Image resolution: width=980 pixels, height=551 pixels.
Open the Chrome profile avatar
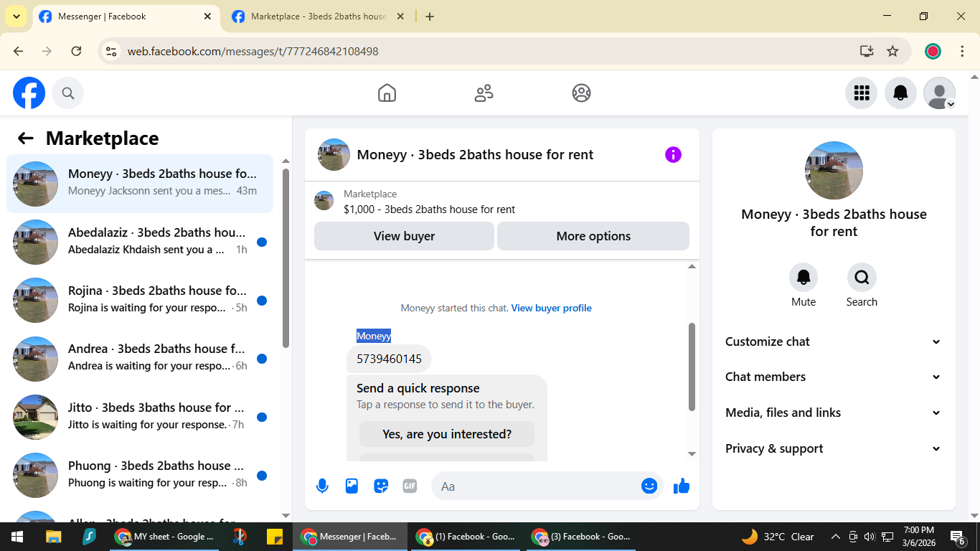click(933, 52)
